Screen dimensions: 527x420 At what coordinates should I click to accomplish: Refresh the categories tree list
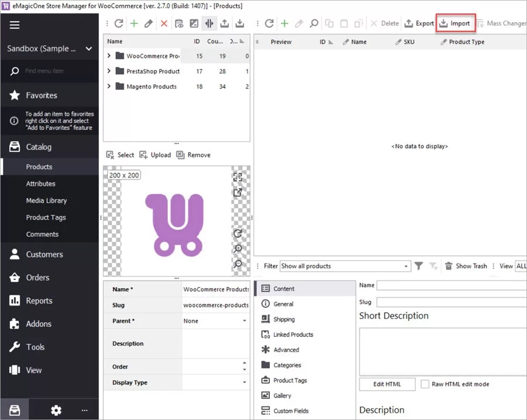119,23
